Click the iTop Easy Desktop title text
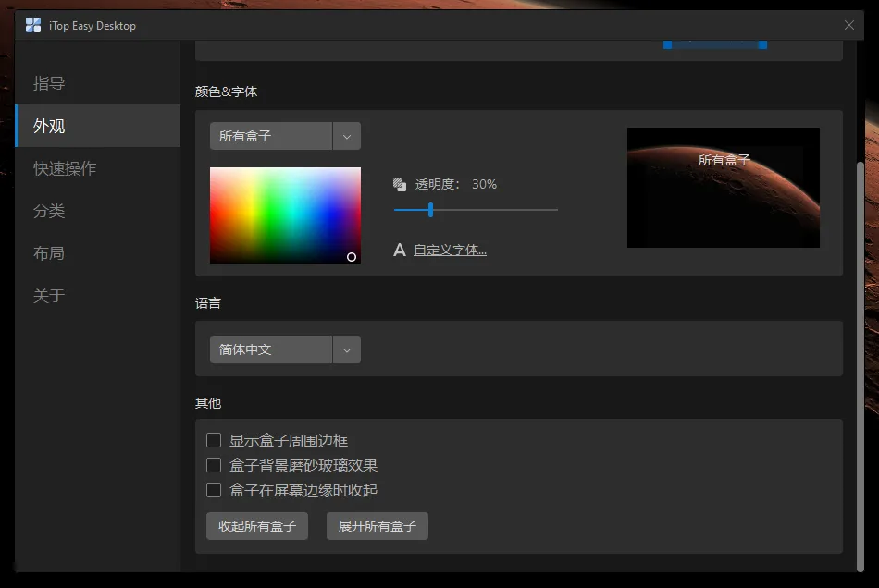This screenshot has width=879, height=588. tap(93, 26)
